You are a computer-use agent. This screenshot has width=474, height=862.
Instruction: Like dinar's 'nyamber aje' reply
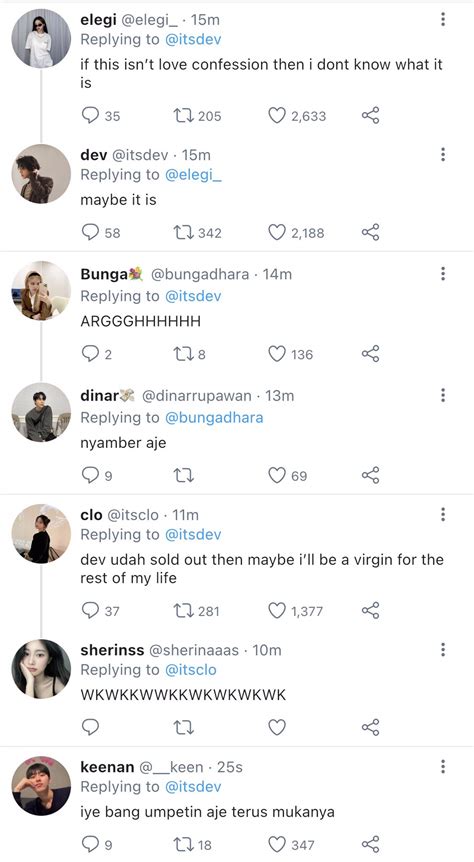277,475
